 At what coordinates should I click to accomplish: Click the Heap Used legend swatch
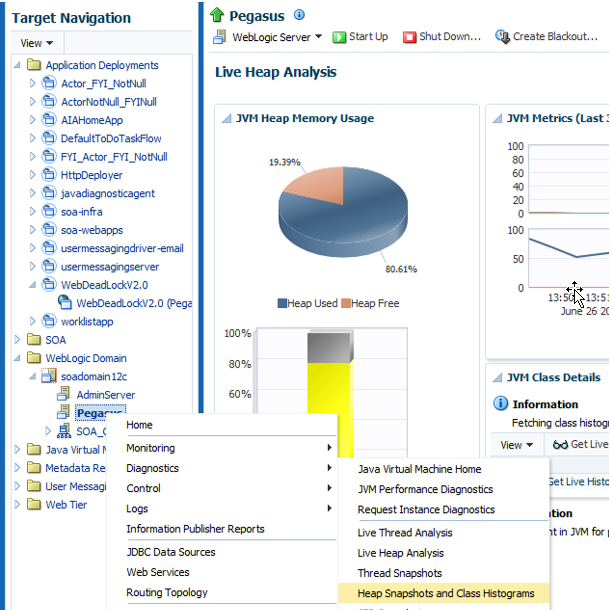pos(282,303)
